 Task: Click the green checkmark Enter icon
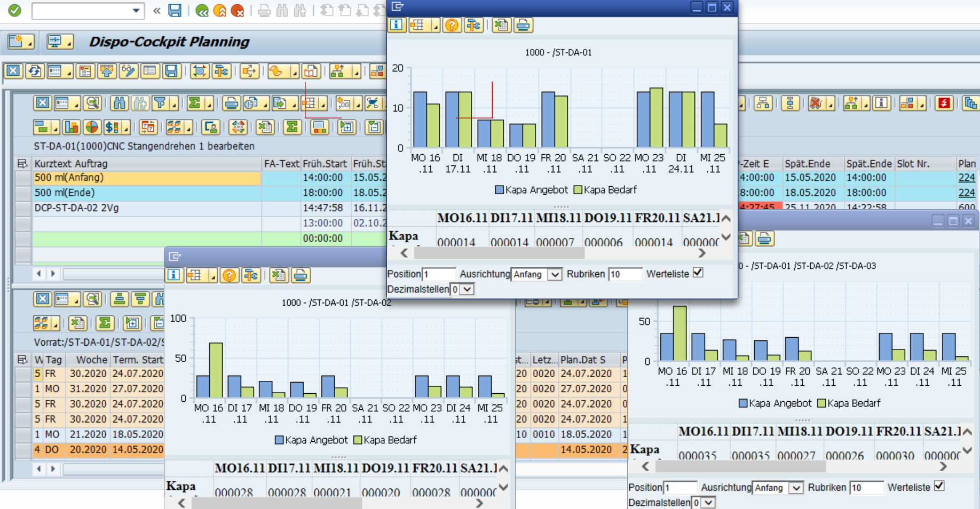click(x=14, y=10)
